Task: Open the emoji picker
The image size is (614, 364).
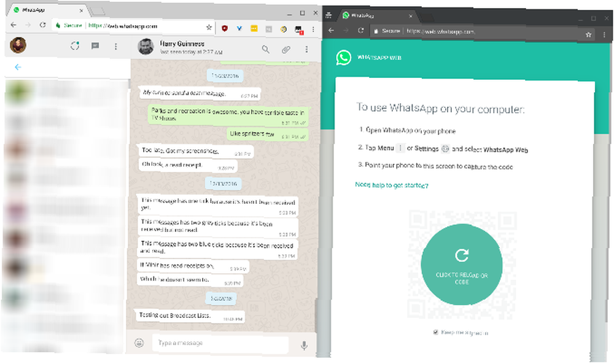Action: 139,343
